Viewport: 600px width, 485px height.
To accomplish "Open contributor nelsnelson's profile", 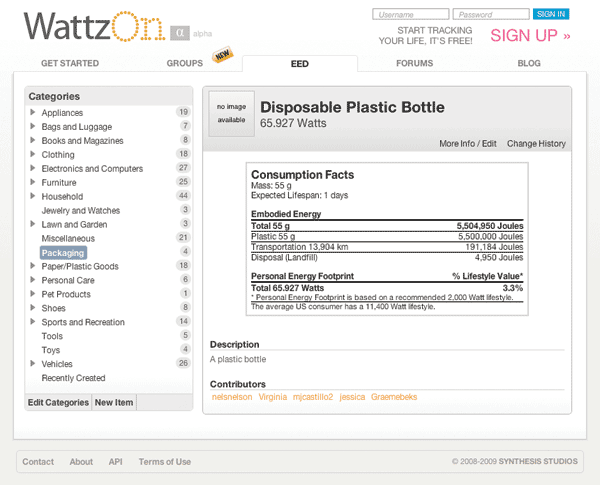I will [232, 397].
